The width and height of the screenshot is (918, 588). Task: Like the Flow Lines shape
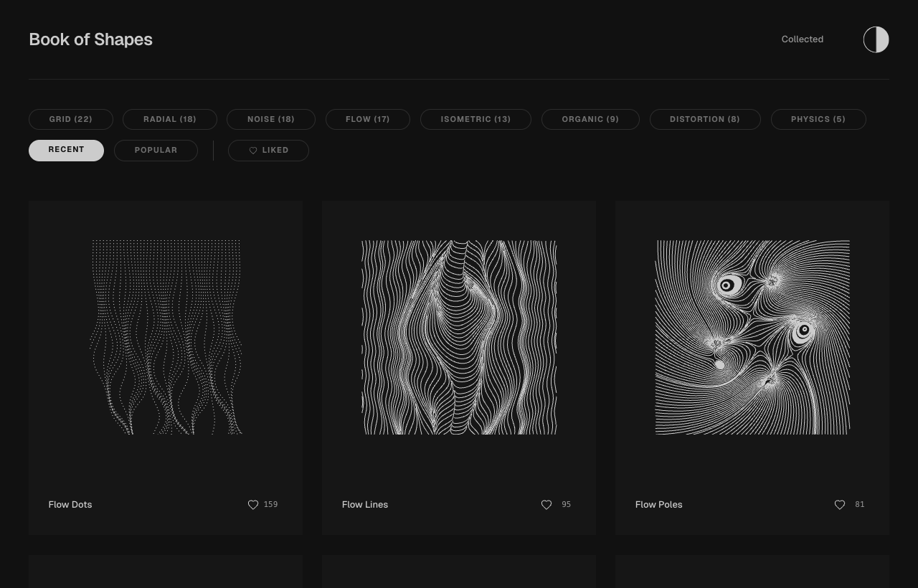click(546, 505)
